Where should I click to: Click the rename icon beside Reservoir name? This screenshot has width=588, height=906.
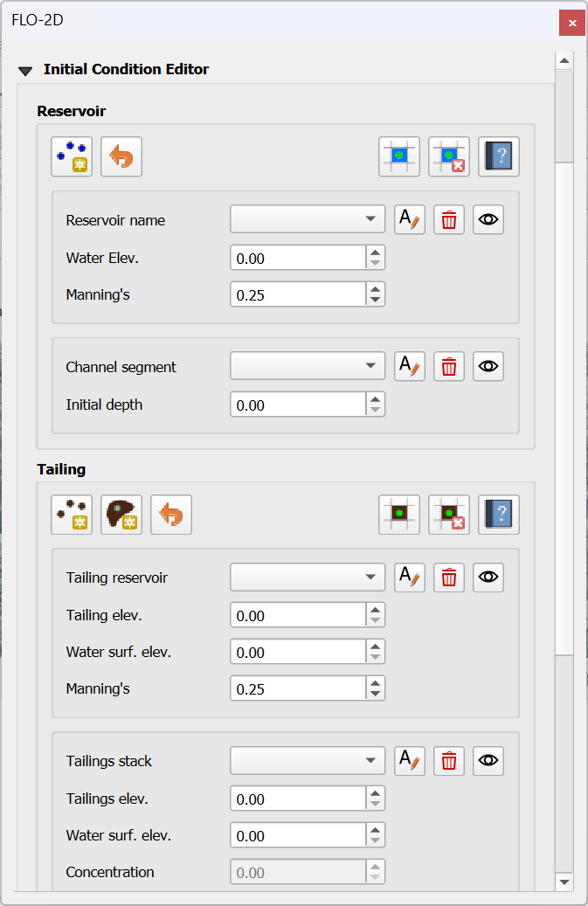tap(409, 219)
